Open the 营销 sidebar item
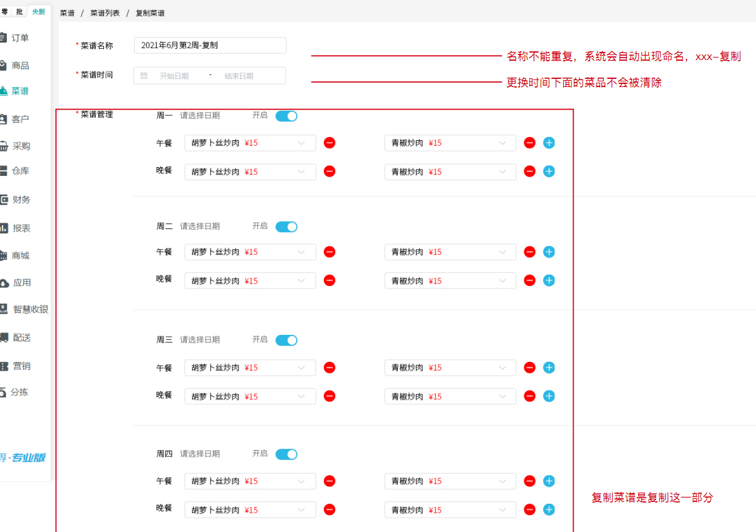 [21, 366]
